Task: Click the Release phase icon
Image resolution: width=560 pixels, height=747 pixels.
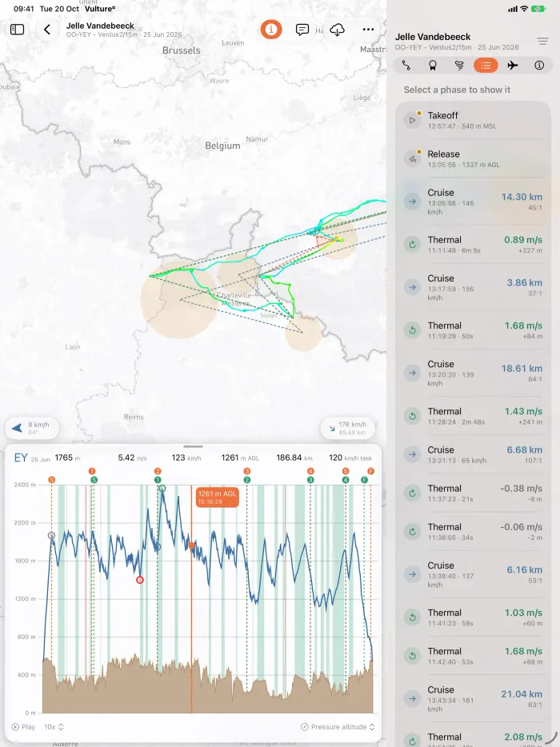Action: coord(413,158)
